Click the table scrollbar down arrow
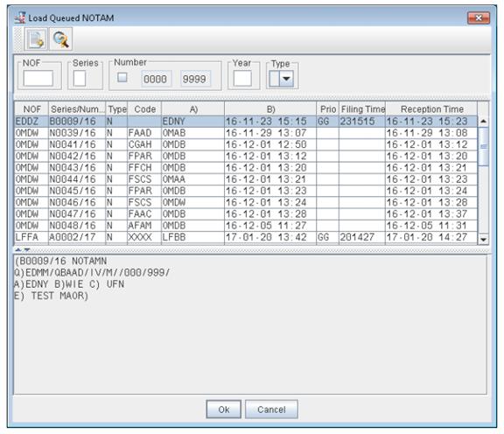The height and width of the screenshot is (434, 504). tap(483, 239)
